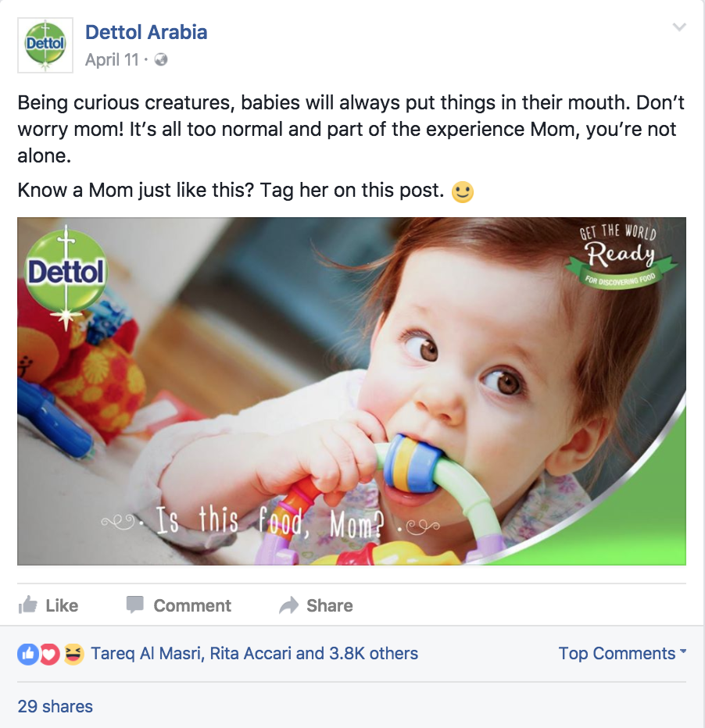The height and width of the screenshot is (728, 705).
Task: Click the April 11 post timestamp
Action: [x=112, y=60]
